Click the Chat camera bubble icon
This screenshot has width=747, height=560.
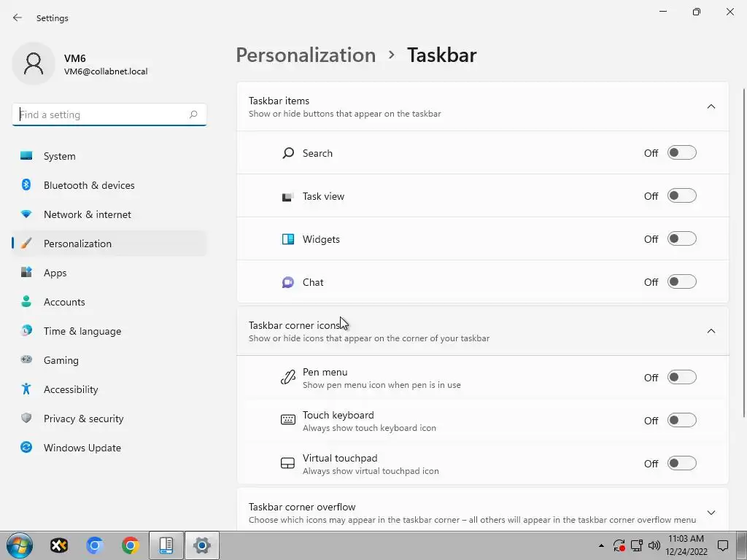point(287,282)
